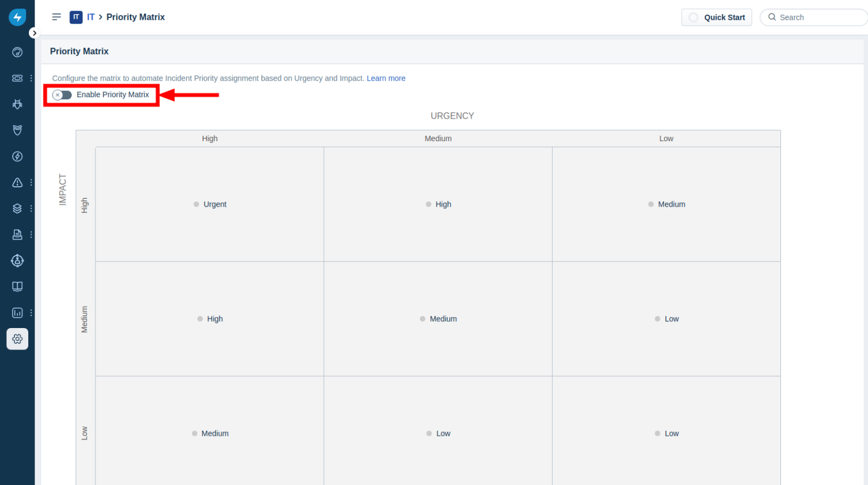Select IT in the breadcrumb trail

click(90, 17)
